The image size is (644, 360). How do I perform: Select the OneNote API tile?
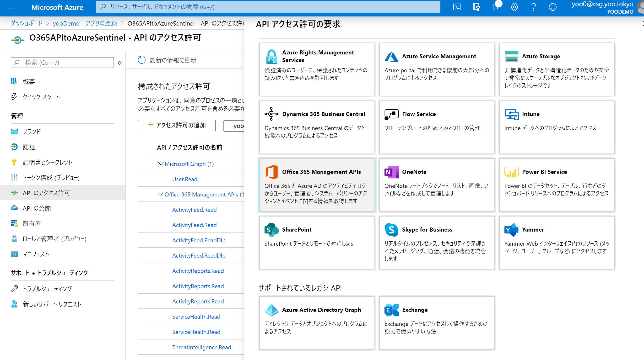(x=437, y=185)
